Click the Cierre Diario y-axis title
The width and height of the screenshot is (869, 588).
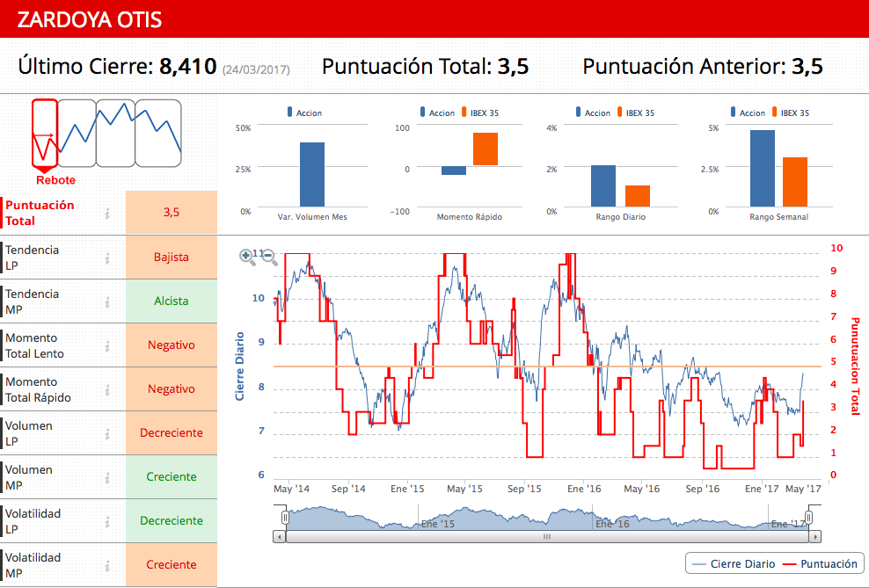pos(239,367)
